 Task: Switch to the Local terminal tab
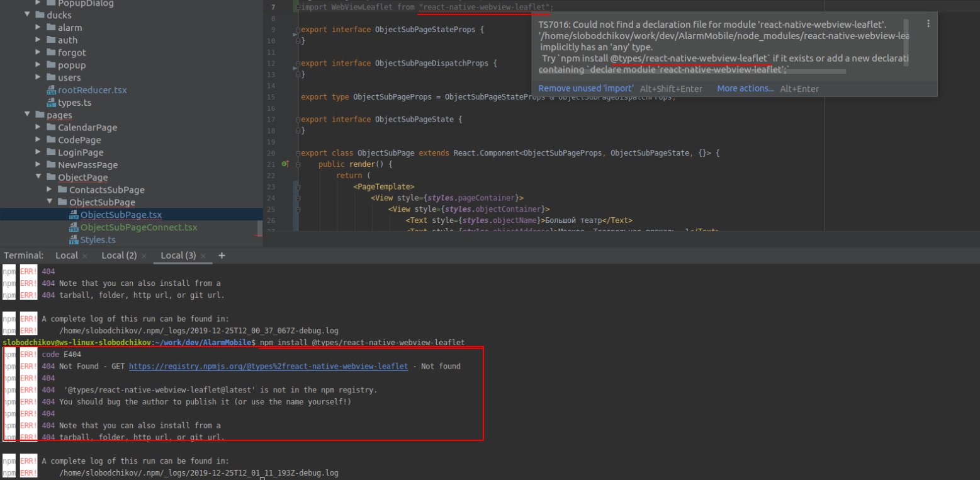click(x=66, y=255)
